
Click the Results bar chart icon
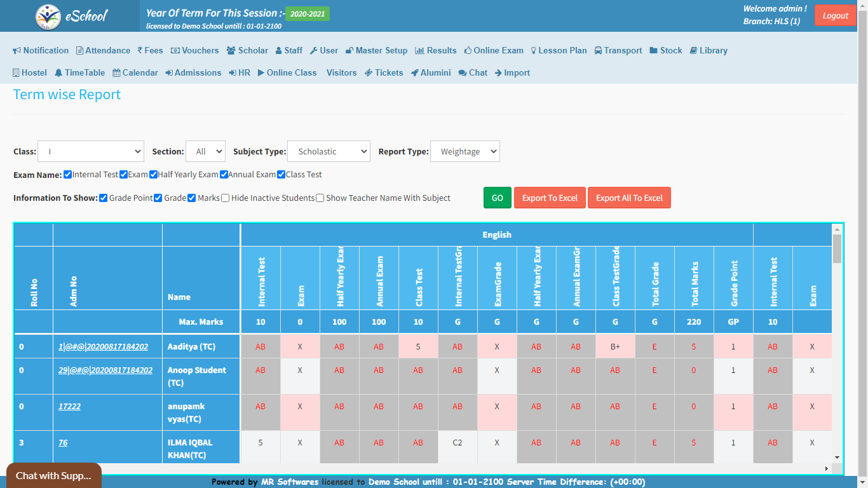pos(419,51)
